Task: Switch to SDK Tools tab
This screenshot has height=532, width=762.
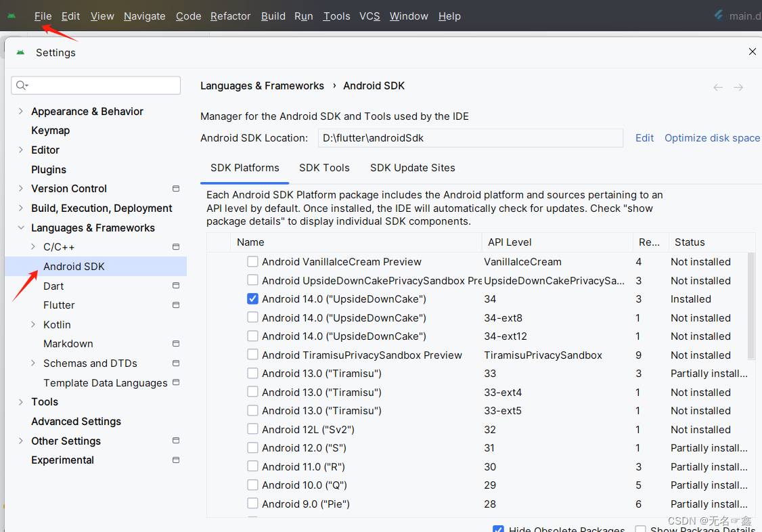Action: (x=324, y=168)
